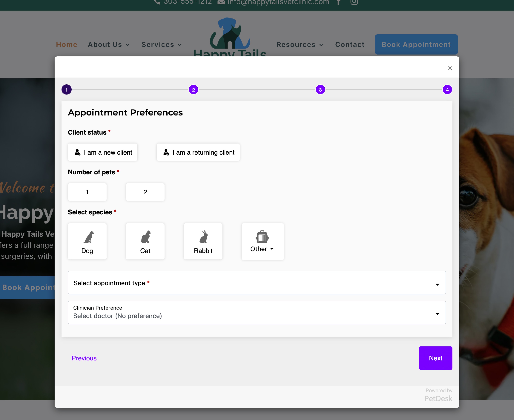Screen dimensions: 514x420
Task: Set number of pets to 2
Action: pyautogui.click(x=145, y=192)
